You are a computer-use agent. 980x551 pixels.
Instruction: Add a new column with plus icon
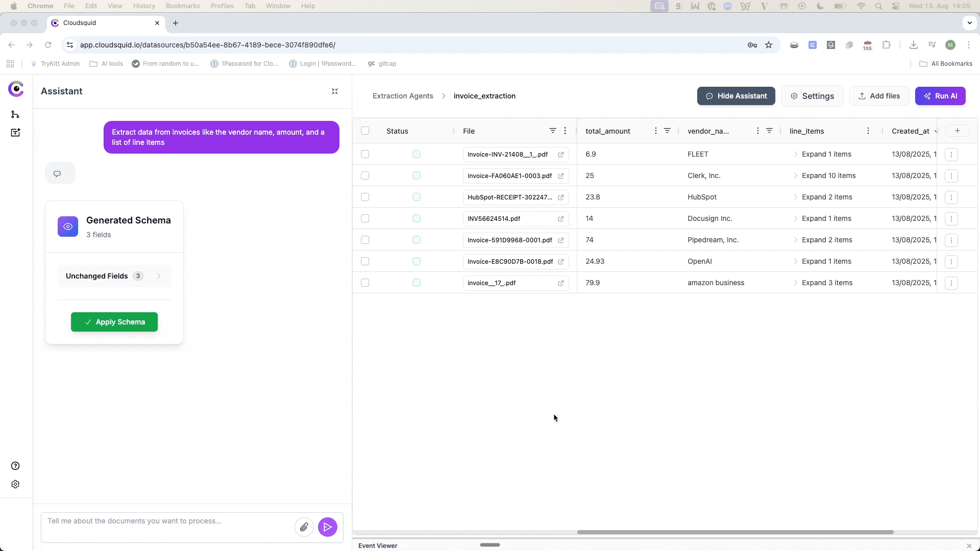957,131
